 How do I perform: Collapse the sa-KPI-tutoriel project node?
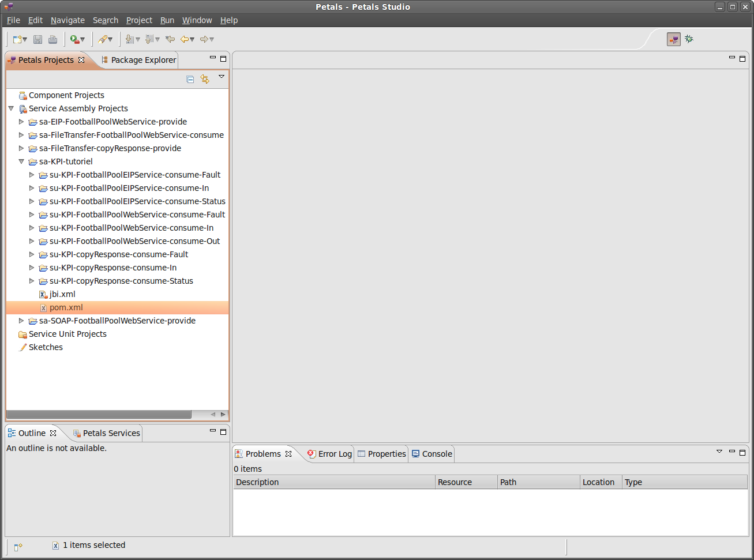(x=21, y=161)
